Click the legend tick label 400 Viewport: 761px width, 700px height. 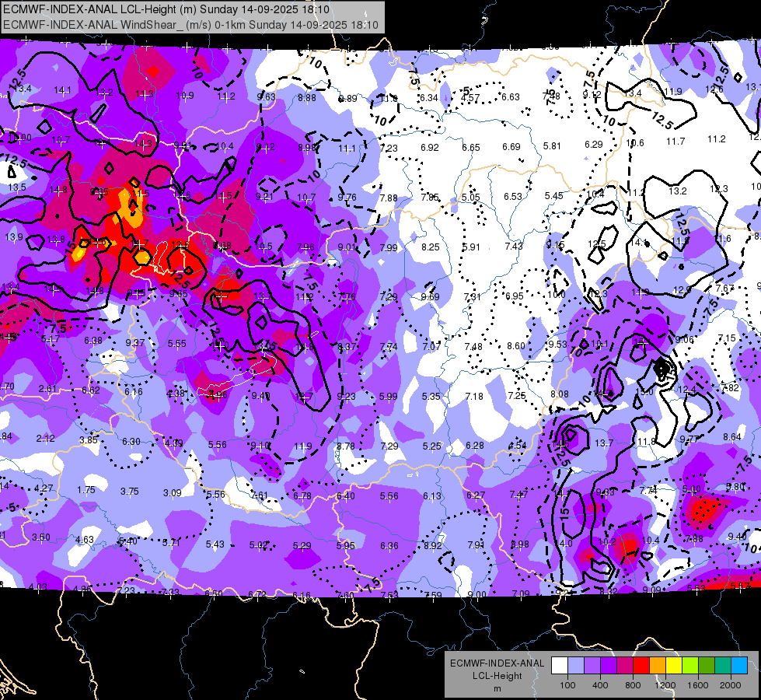tap(600, 685)
